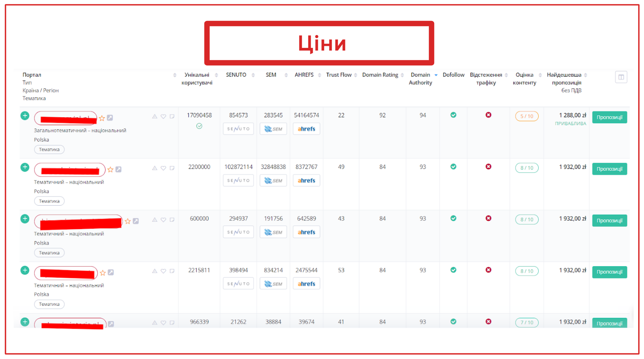
Task: Toggle green plus button on third row
Action: [25, 219]
